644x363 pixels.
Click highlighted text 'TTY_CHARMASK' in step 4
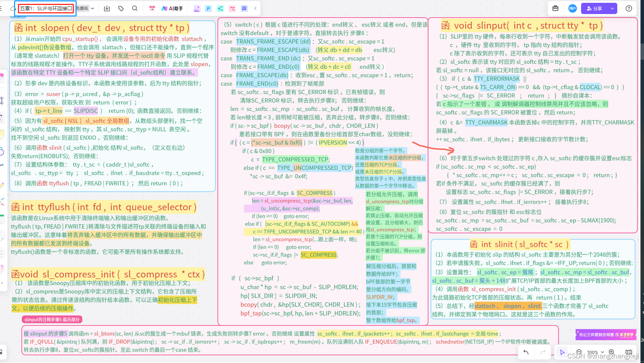[x=487, y=123]
